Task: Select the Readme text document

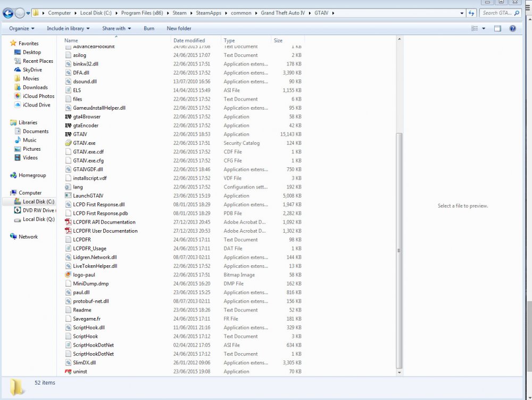Action: tap(82, 310)
